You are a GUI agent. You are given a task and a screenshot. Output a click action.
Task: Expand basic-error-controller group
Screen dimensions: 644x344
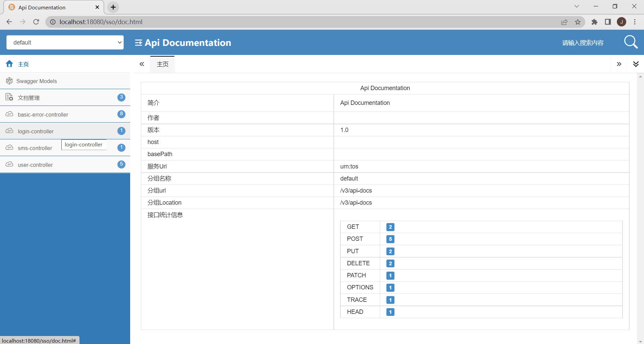(x=65, y=114)
